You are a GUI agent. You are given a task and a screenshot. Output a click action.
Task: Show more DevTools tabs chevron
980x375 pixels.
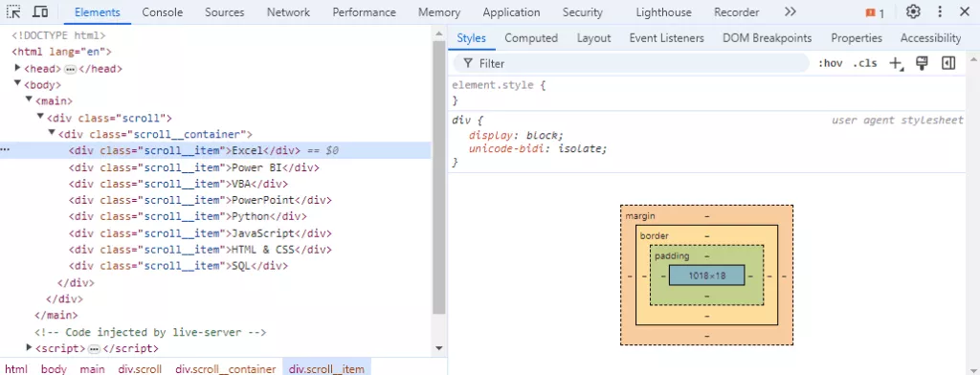[x=790, y=11]
